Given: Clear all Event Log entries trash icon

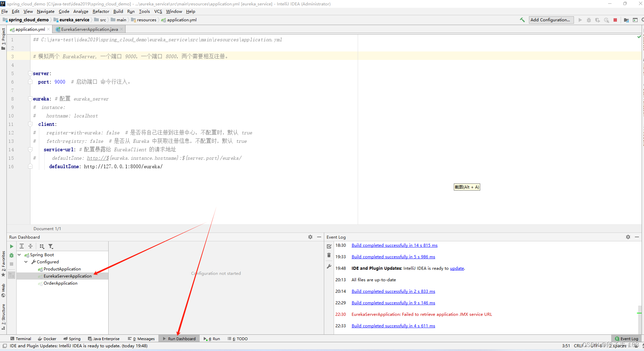Looking at the screenshot, I should pos(329,256).
